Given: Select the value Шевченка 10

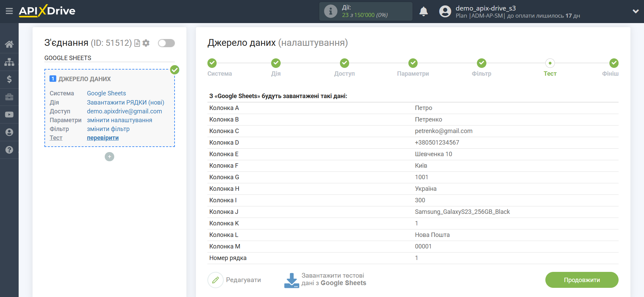Looking at the screenshot, I should (x=434, y=154).
